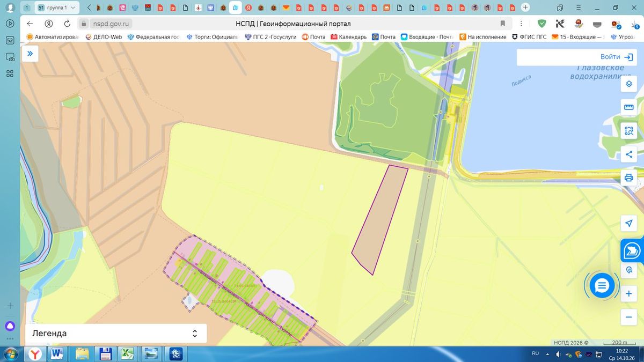Select the ruler measurement tool
This screenshot has height=362, width=644.
(x=629, y=107)
